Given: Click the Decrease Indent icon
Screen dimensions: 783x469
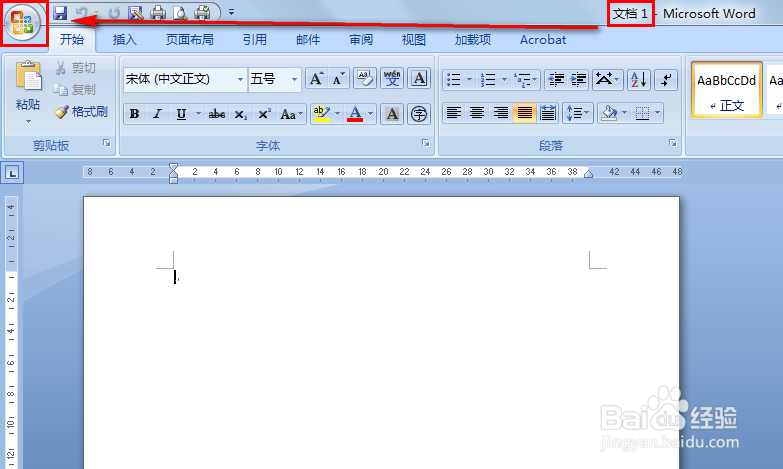Looking at the screenshot, I should [556, 79].
